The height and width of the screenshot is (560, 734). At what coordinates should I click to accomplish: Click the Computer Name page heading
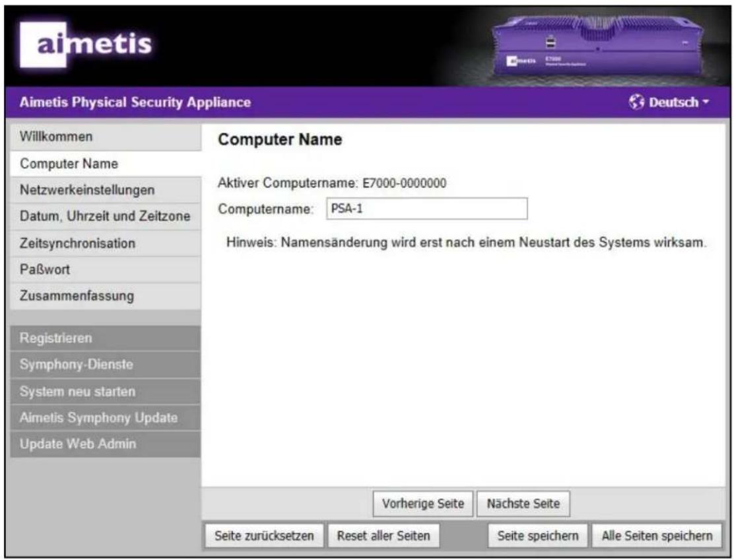(x=280, y=139)
